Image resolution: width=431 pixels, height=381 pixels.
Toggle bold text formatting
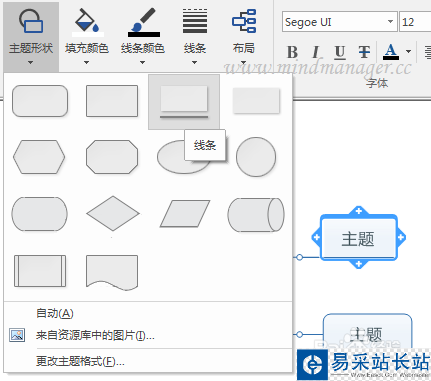point(292,52)
